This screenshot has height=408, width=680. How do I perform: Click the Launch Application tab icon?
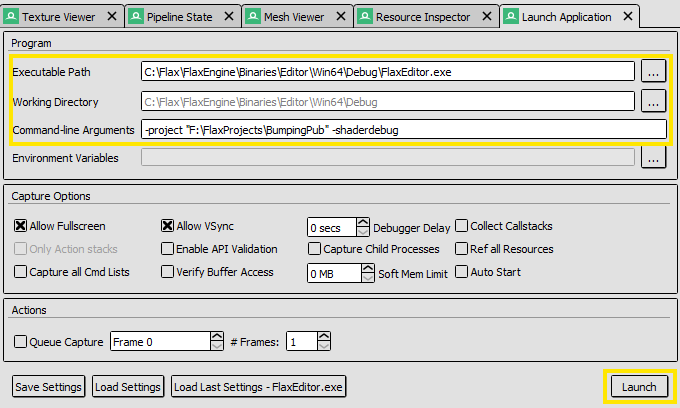[x=511, y=16]
